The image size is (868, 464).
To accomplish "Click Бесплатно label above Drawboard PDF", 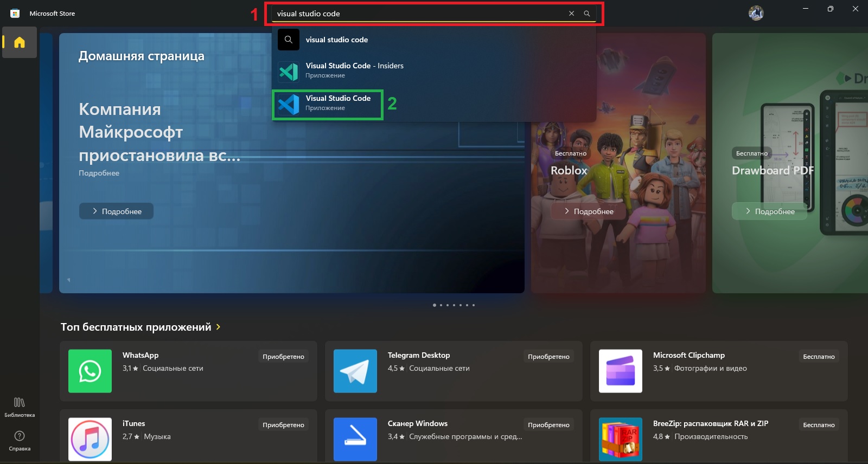I will [752, 153].
